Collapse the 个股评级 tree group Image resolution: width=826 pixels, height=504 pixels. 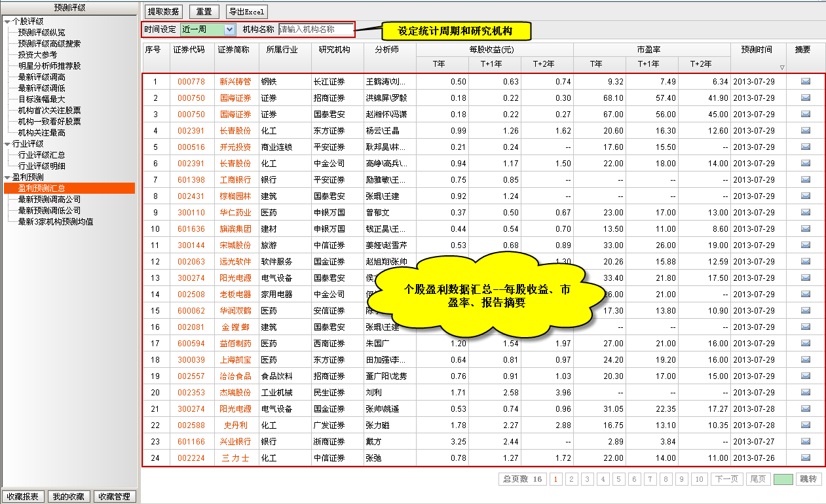tap(7, 22)
